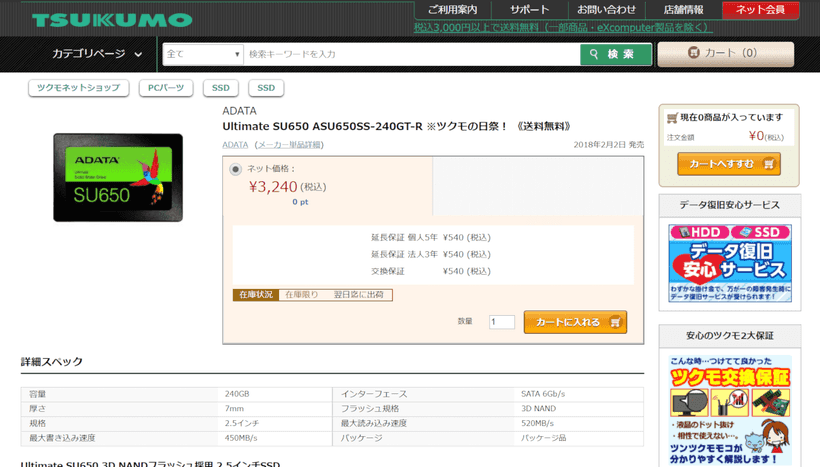This screenshot has height=467, width=820.
Task: Click the 2.5インチ form factor value
Action: click(242, 423)
